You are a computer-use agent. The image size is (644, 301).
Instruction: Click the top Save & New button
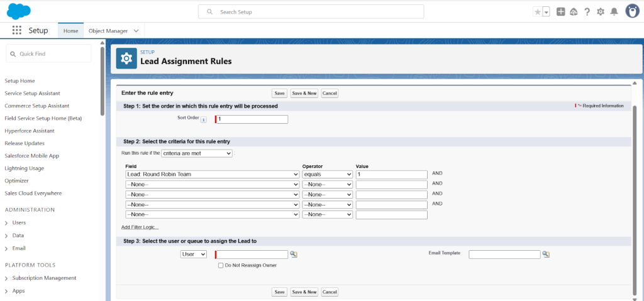tap(304, 93)
